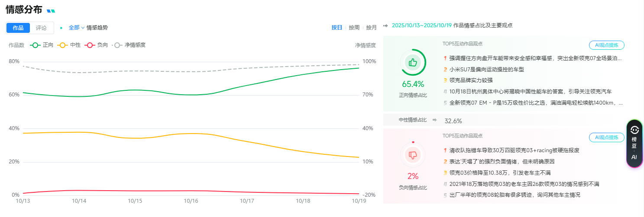
Task: Click the thumbs-up positive sentiment icon
Action: click(x=413, y=63)
